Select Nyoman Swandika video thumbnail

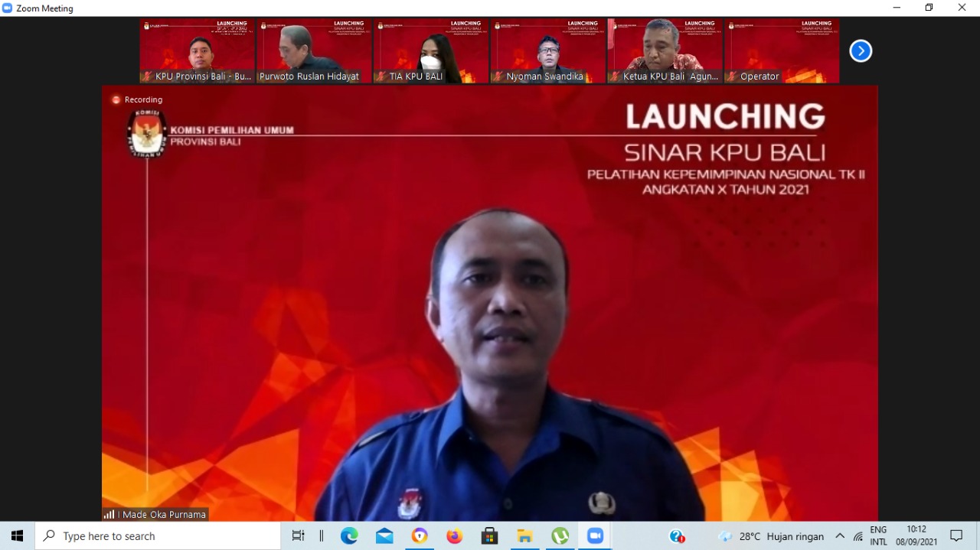(x=548, y=50)
